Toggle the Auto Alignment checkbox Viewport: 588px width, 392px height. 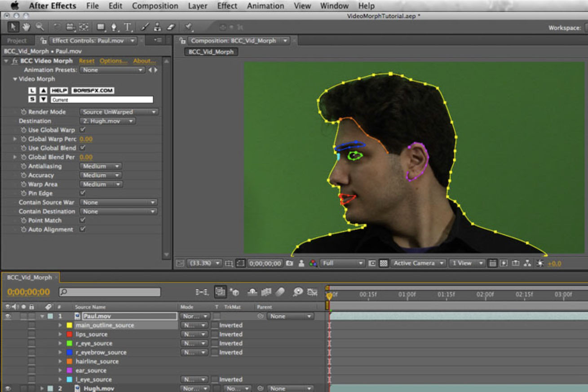click(x=83, y=229)
